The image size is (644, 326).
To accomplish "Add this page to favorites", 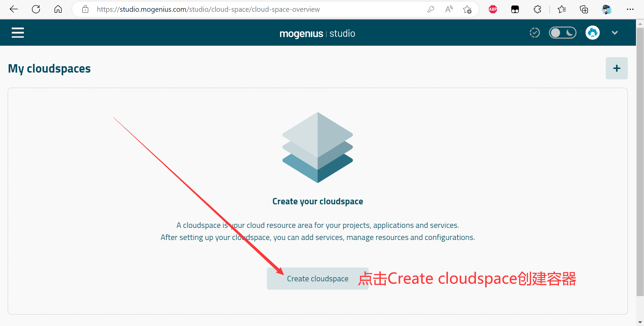I will click(467, 9).
